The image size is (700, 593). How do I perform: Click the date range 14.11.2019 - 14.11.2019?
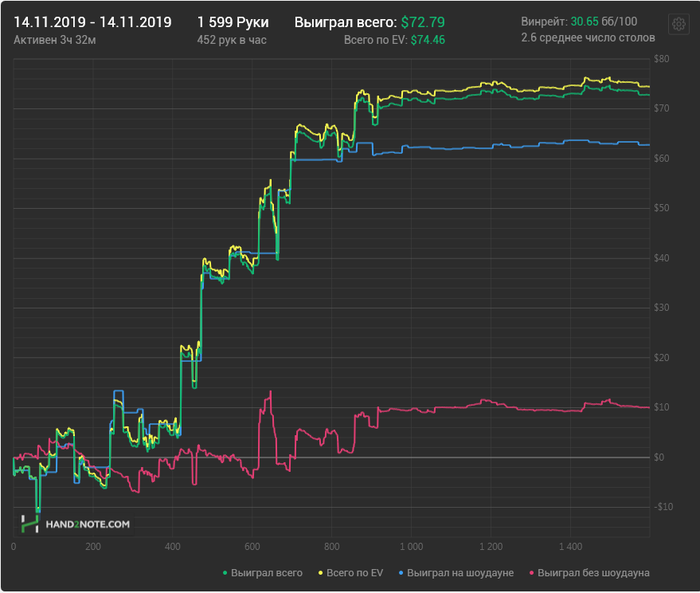tap(92, 22)
